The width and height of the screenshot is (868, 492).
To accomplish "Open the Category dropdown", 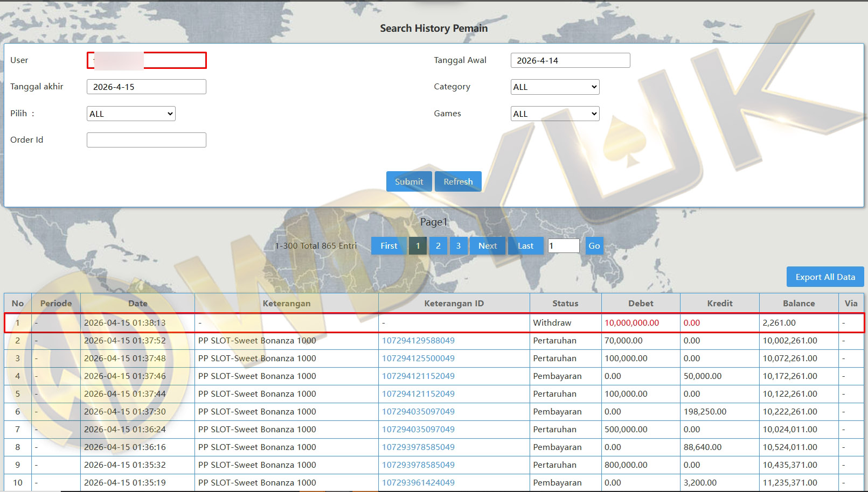I will (554, 87).
